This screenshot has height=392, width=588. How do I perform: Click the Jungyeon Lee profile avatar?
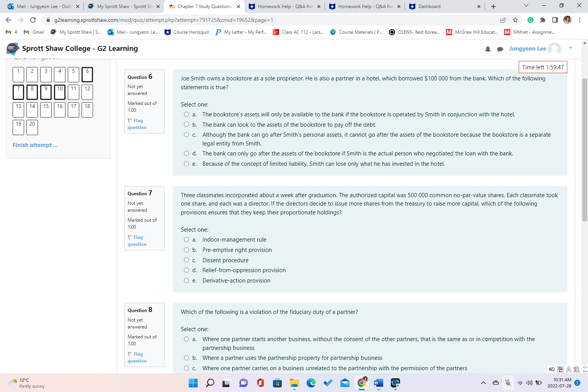click(x=554, y=49)
